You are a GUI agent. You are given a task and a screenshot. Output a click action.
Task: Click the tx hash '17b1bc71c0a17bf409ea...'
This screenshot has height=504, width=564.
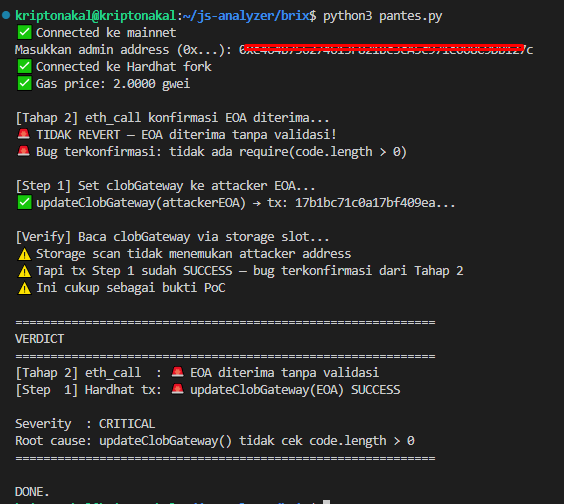click(375, 203)
